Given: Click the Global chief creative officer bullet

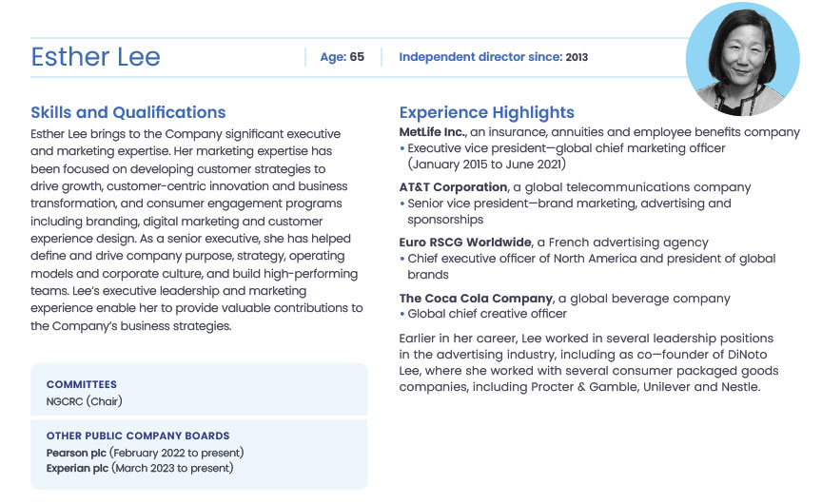Looking at the screenshot, I should pos(486,314).
